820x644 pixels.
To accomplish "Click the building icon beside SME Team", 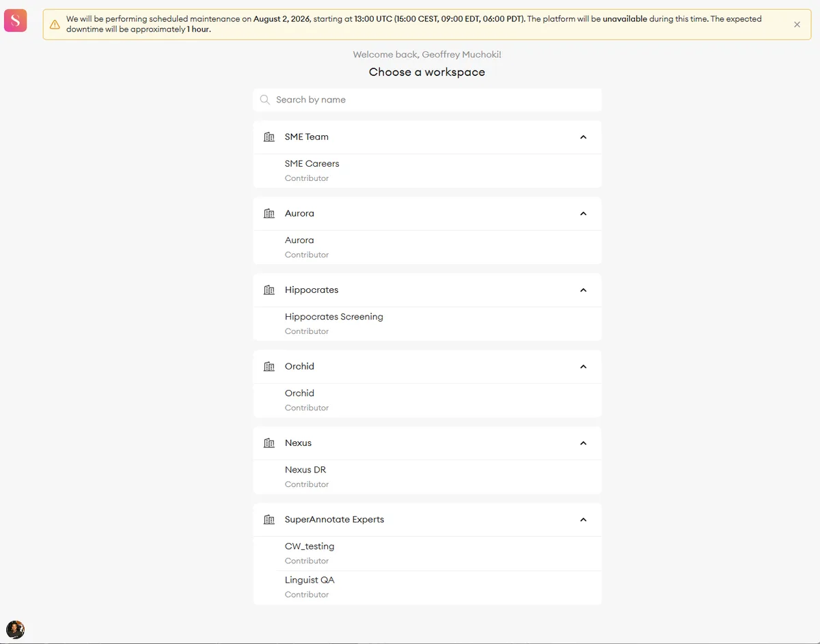I will 269,137.
